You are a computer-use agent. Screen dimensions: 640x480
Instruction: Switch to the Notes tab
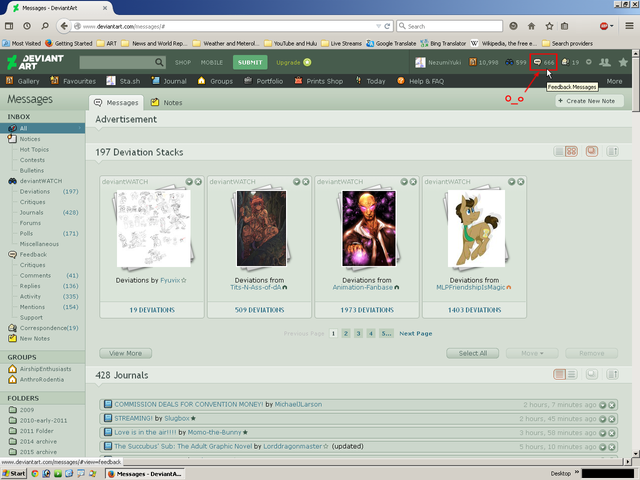point(166,103)
